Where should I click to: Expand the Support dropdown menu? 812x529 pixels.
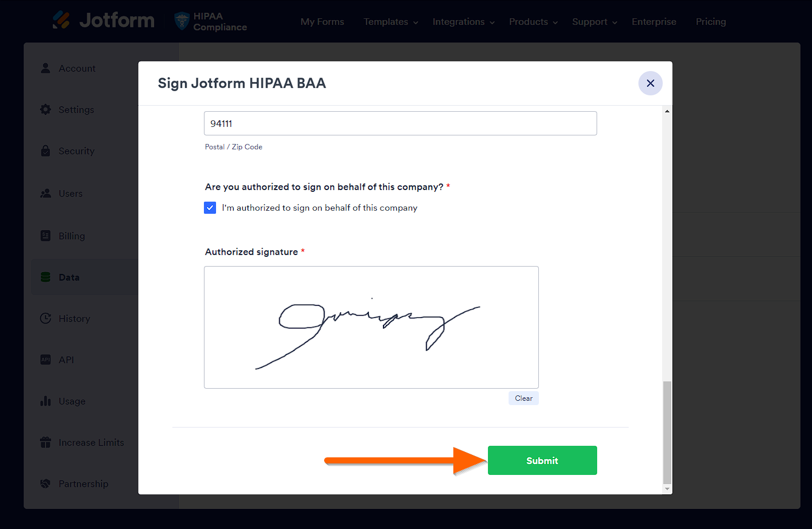pyautogui.click(x=595, y=22)
